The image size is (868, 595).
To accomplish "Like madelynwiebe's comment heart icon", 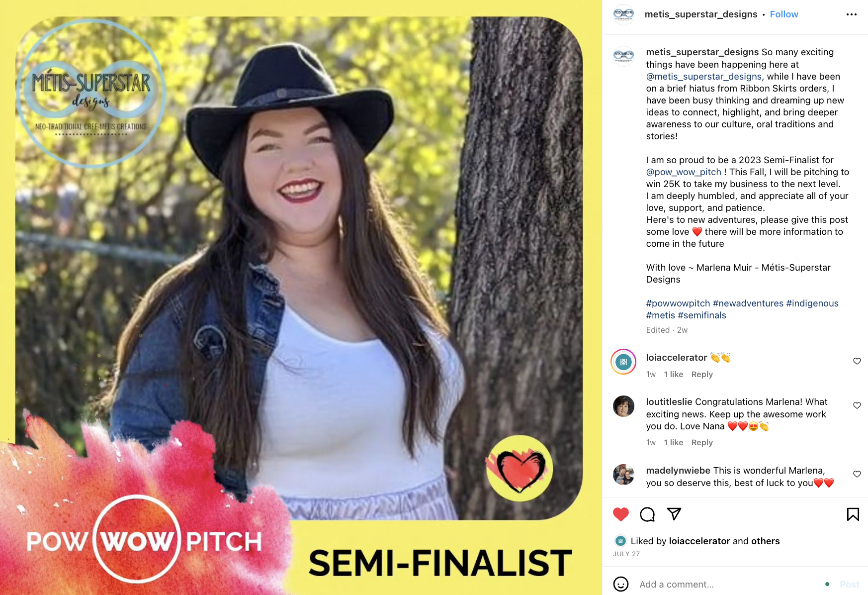I will point(857,474).
